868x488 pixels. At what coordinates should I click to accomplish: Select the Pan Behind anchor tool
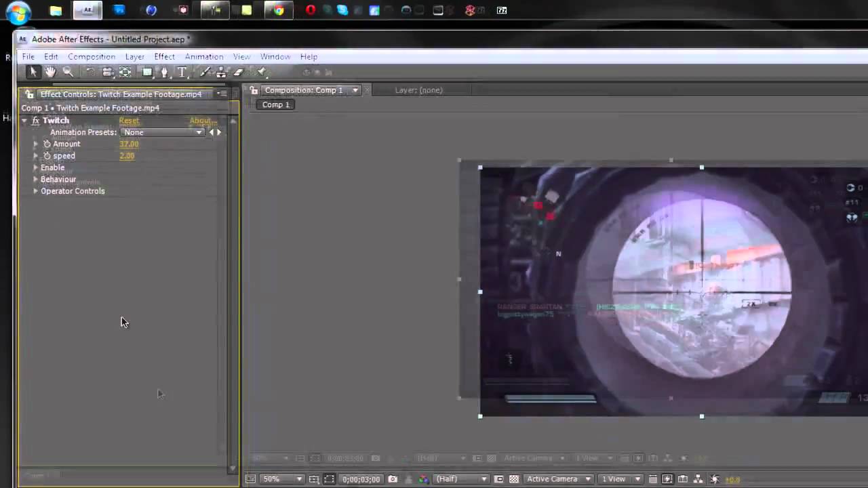[125, 72]
